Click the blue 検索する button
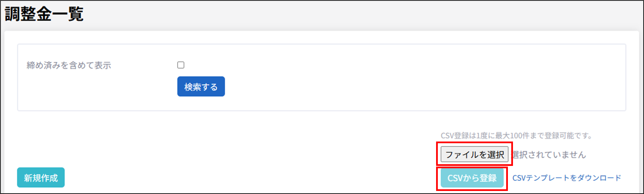Image resolution: width=644 pixels, height=194 pixels. [x=201, y=87]
